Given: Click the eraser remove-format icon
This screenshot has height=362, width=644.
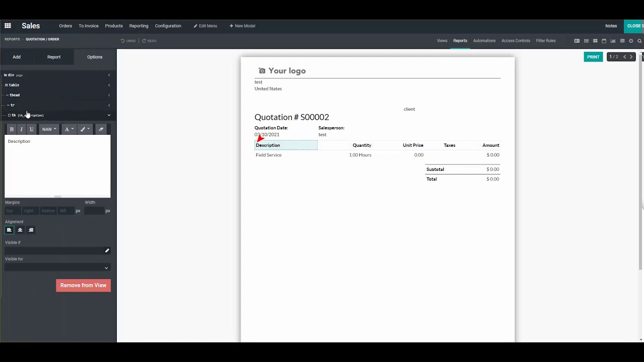Looking at the screenshot, I should coord(101,129).
